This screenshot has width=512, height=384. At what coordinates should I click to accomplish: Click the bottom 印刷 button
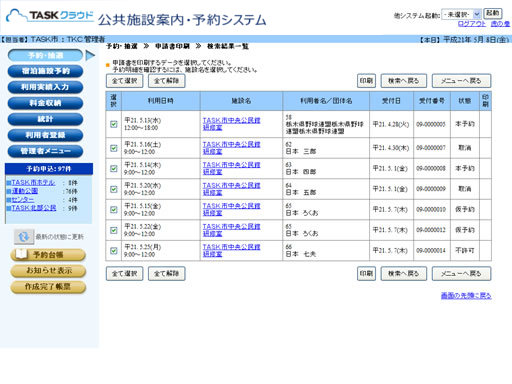tap(366, 274)
